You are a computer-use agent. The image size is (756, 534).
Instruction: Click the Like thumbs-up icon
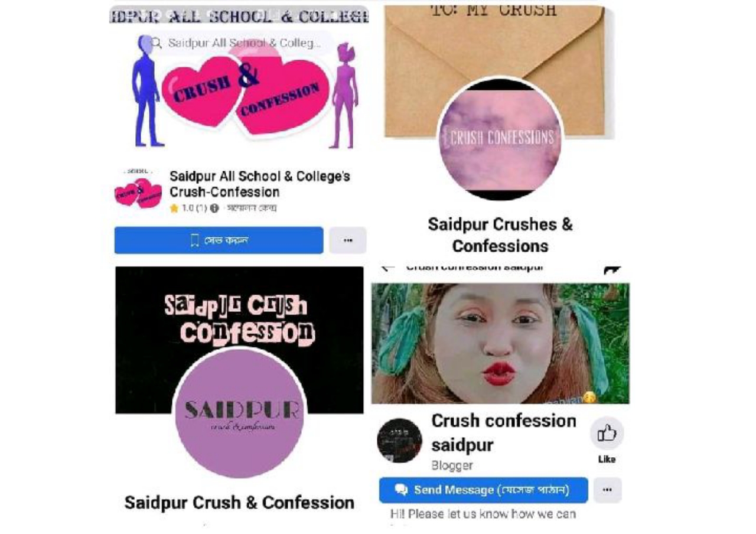coord(607,434)
